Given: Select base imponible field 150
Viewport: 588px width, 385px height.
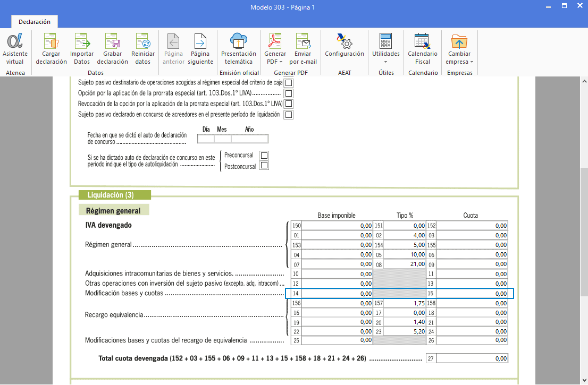Looking at the screenshot, I should [337, 226].
